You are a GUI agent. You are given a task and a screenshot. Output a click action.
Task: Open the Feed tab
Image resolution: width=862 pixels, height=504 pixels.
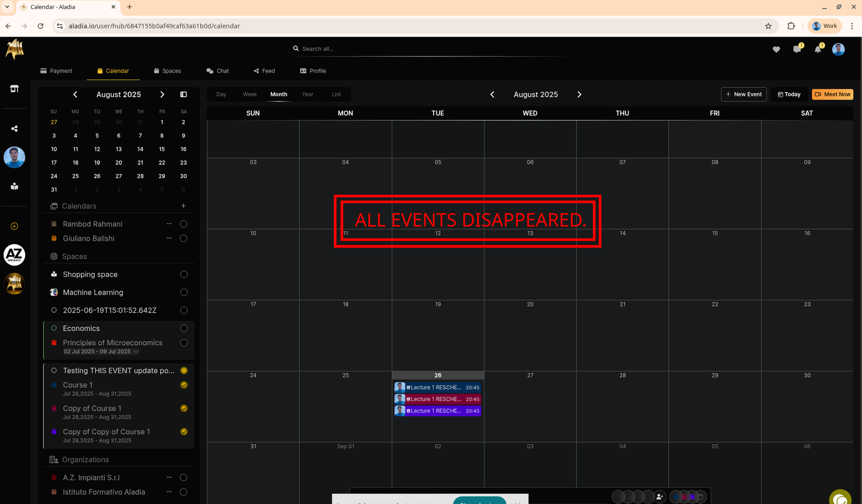[265, 71]
